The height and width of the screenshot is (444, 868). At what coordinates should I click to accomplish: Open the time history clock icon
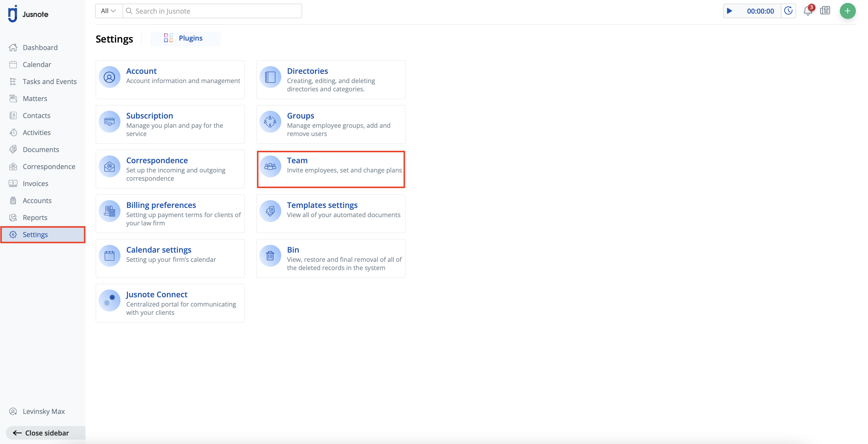pyautogui.click(x=788, y=11)
